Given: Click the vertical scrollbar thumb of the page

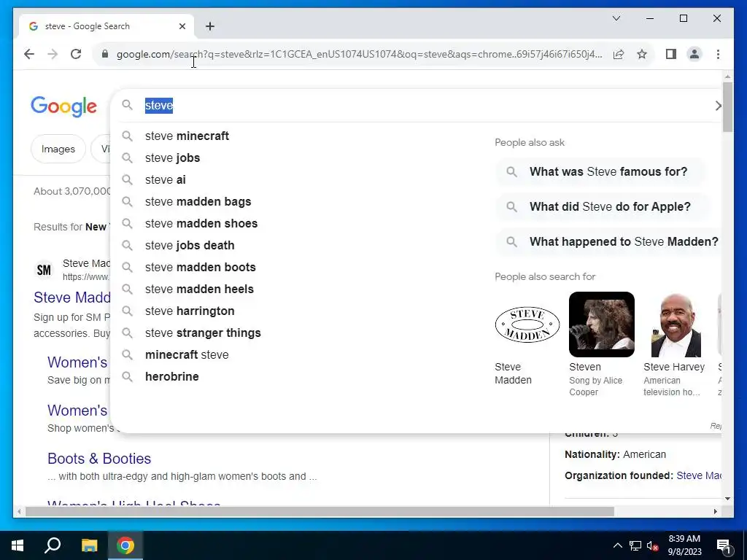Looking at the screenshot, I should tap(727, 106).
